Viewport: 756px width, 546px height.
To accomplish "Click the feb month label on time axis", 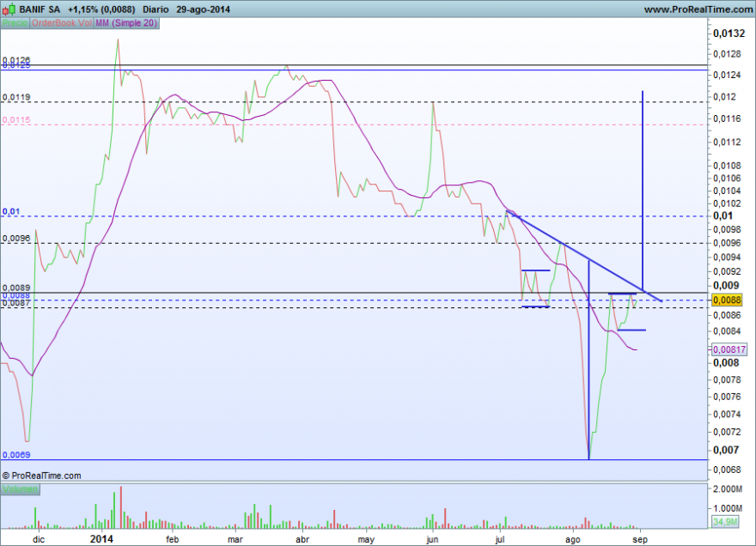I will pyautogui.click(x=172, y=539).
